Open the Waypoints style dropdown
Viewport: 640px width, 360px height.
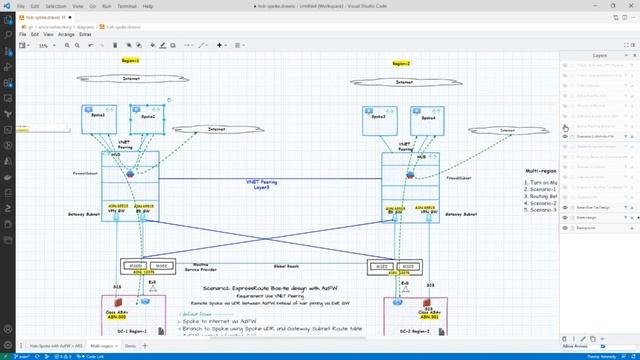tap(203, 45)
